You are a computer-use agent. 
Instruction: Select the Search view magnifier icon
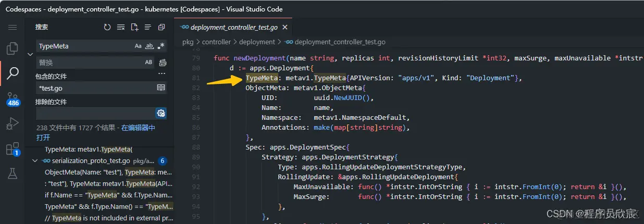12,74
